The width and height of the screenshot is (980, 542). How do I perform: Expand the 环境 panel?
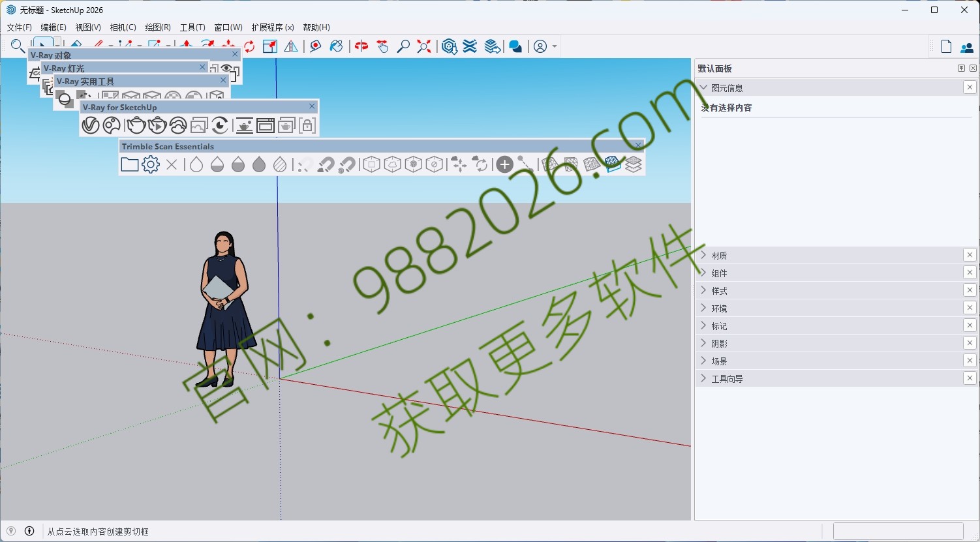click(703, 308)
